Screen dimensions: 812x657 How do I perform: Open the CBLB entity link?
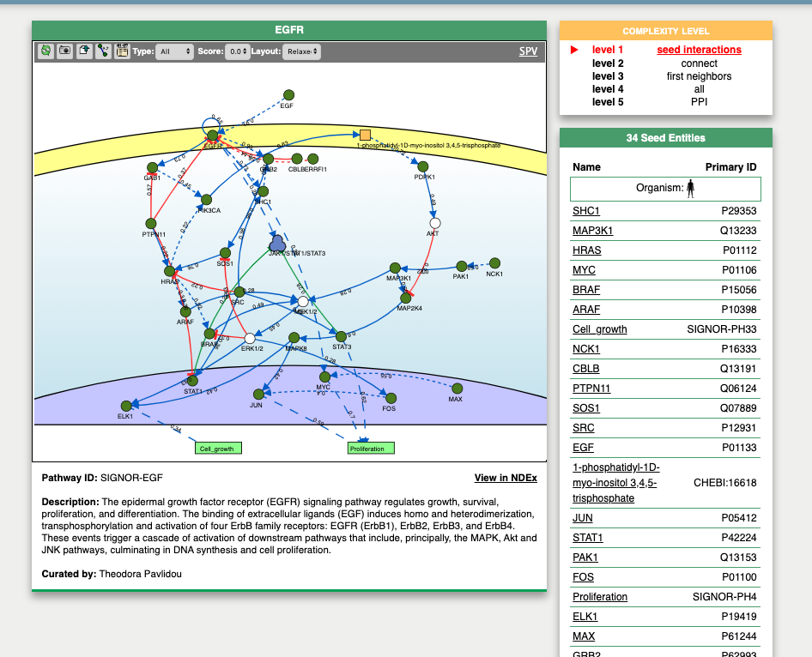click(x=585, y=368)
